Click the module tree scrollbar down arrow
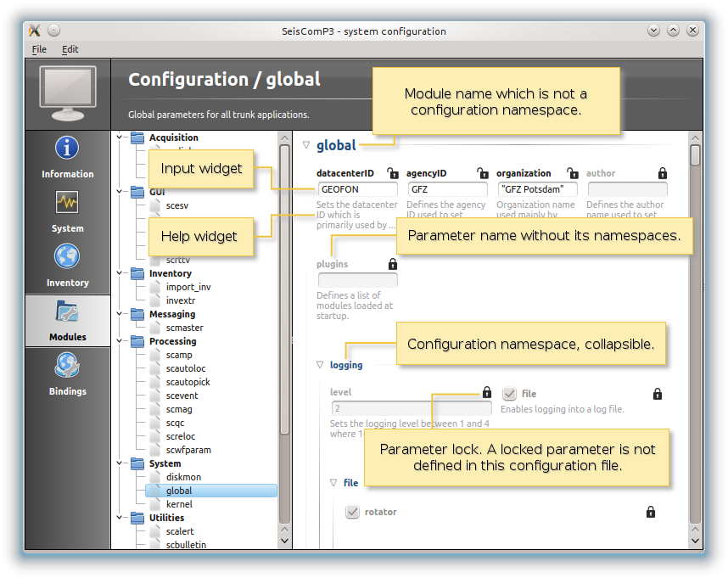 [284, 542]
